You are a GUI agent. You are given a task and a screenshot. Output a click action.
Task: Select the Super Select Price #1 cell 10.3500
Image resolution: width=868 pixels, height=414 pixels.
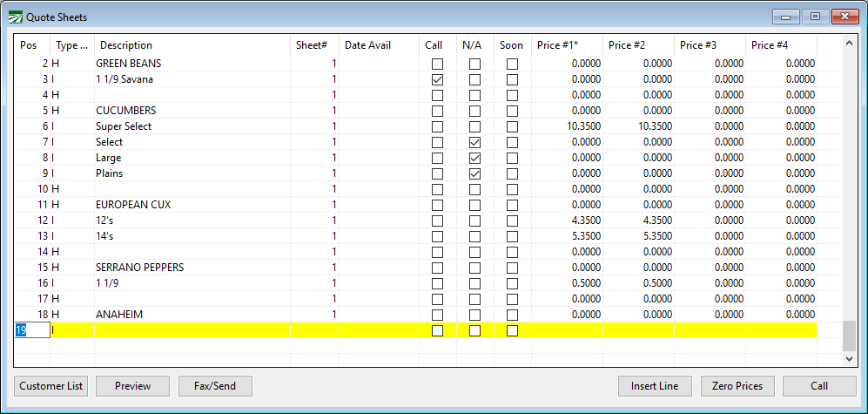[x=567, y=126]
